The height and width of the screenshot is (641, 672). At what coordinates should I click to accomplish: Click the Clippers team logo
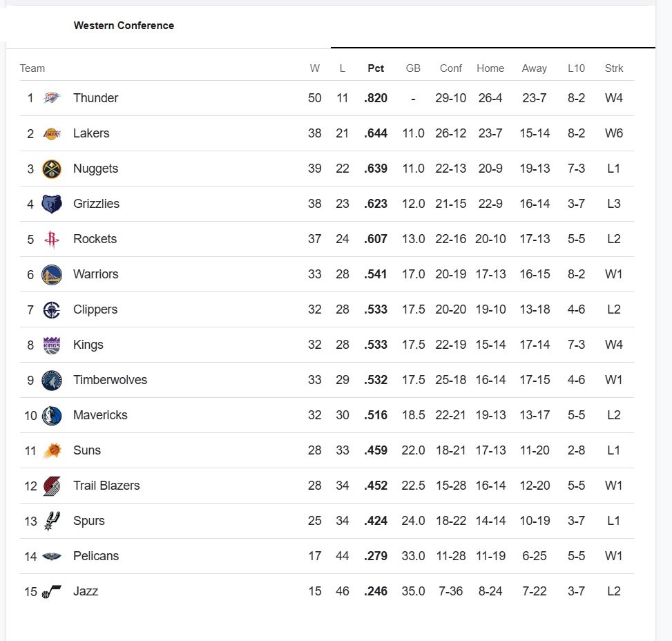[x=52, y=309]
